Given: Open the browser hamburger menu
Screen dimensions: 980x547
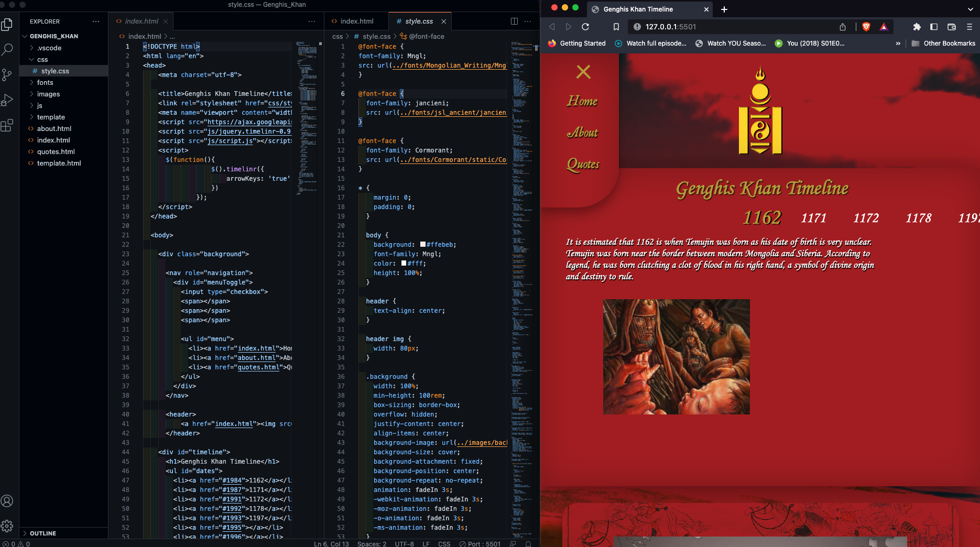Looking at the screenshot, I should (970, 27).
